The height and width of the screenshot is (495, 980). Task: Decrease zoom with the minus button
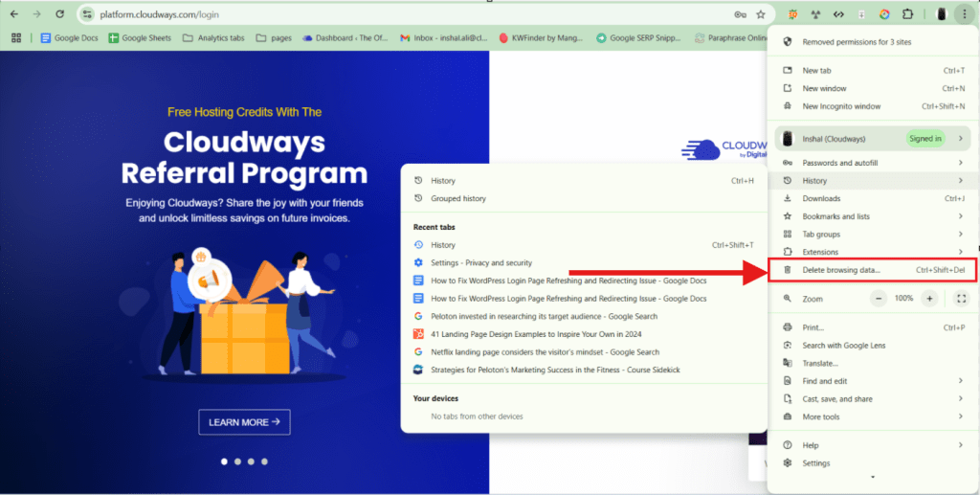tap(879, 299)
